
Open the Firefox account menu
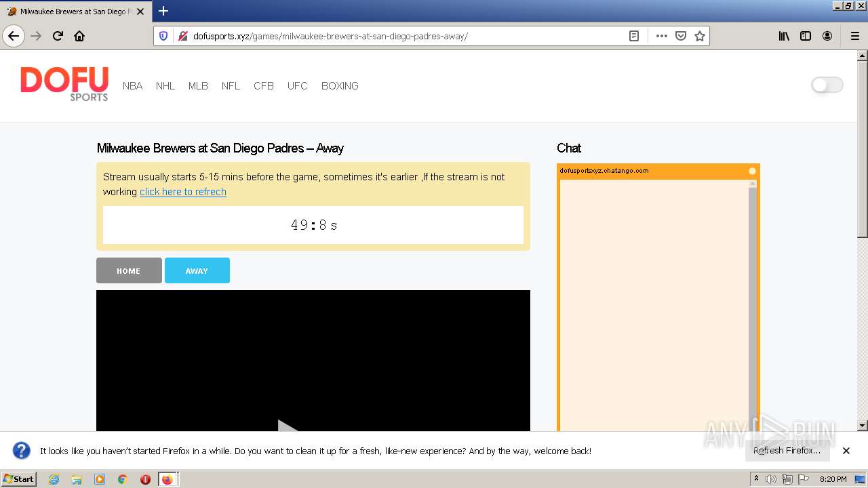(827, 36)
